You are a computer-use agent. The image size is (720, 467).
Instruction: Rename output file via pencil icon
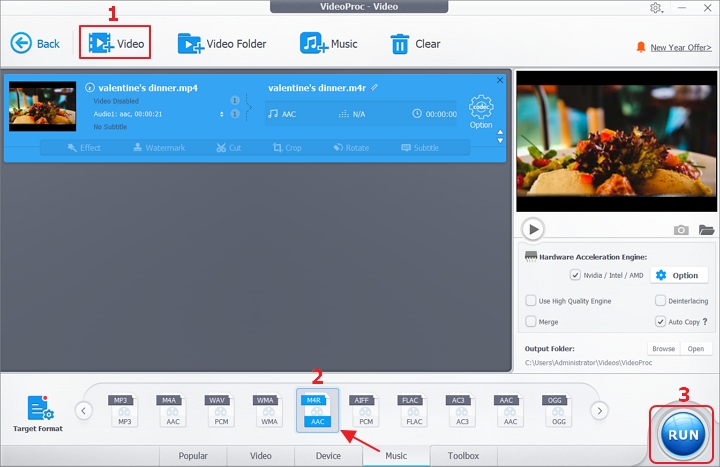click(x=374, y=87)
